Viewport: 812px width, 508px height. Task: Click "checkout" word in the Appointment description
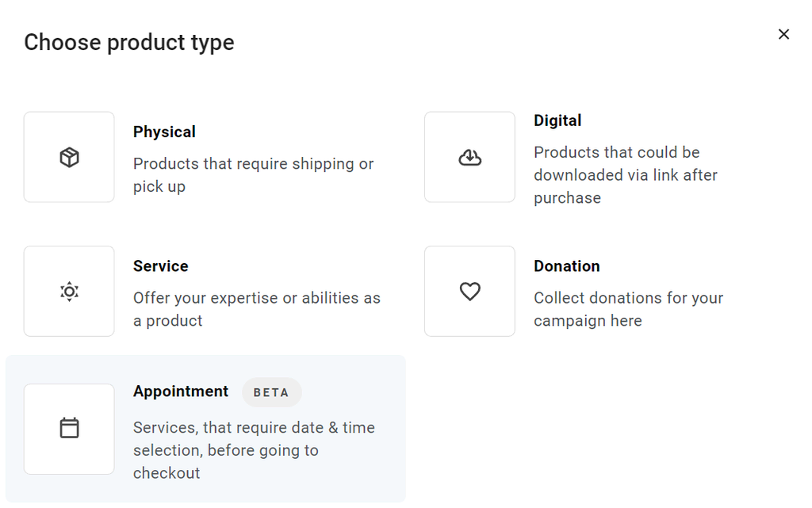click(167, 473)
